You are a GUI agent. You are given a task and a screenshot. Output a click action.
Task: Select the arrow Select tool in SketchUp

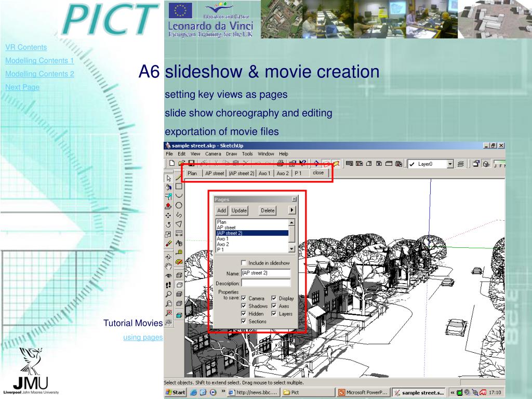point(169,178)
